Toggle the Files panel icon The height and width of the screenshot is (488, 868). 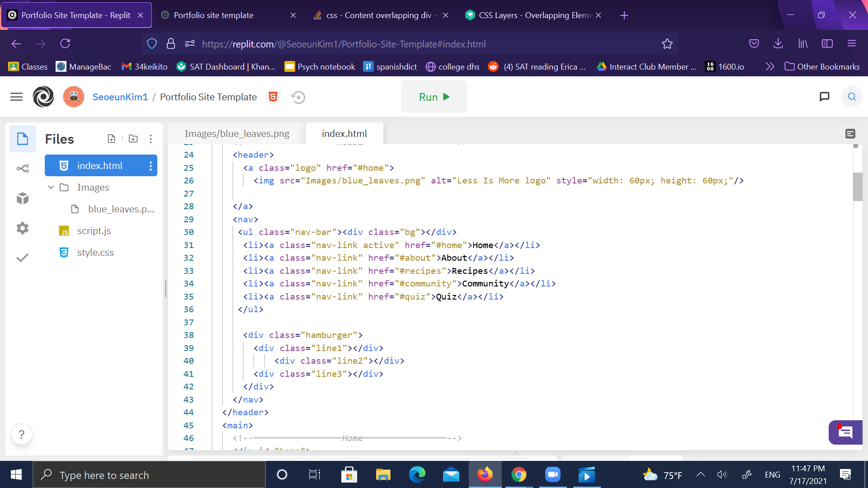click(23, 139)
